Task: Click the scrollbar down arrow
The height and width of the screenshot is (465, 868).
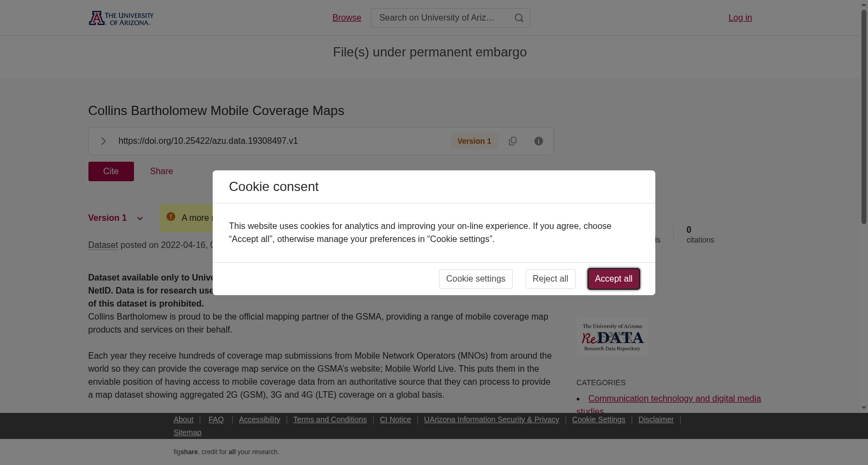Action: coord(864,408)
